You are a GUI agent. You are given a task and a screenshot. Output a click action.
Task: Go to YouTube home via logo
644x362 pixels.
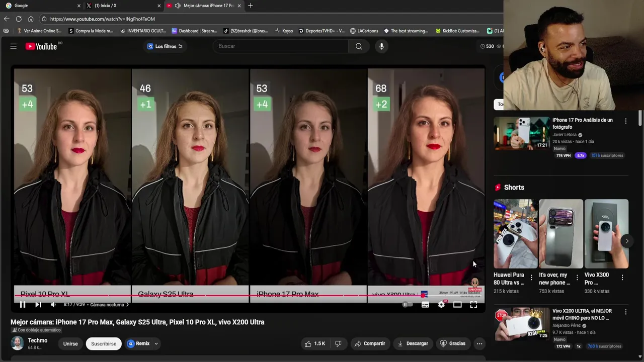41,46
